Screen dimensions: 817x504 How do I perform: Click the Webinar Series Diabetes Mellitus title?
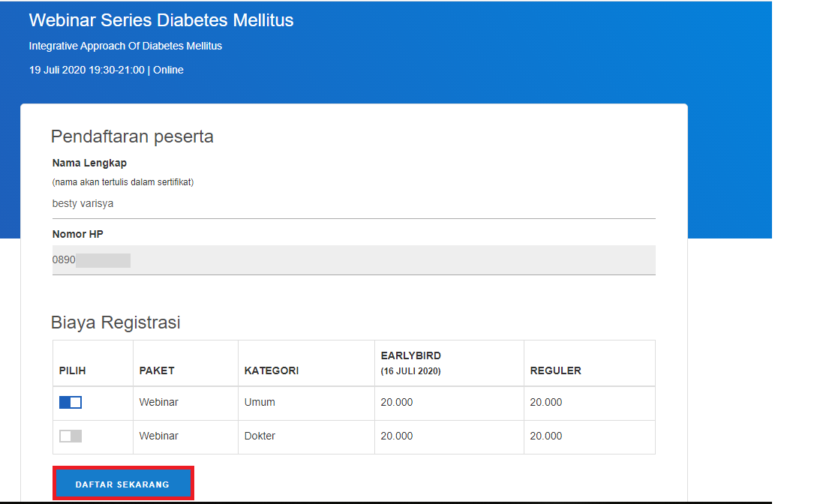pos(161,20)
